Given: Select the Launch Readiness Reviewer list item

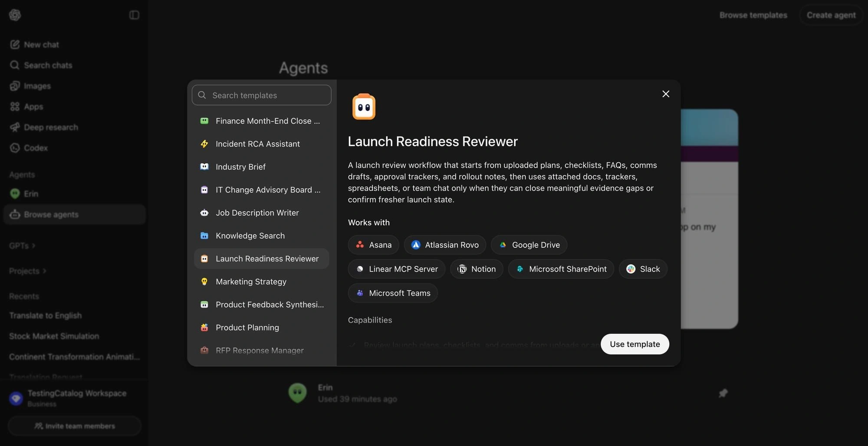Looking at the screenshot, I should 261,259.
